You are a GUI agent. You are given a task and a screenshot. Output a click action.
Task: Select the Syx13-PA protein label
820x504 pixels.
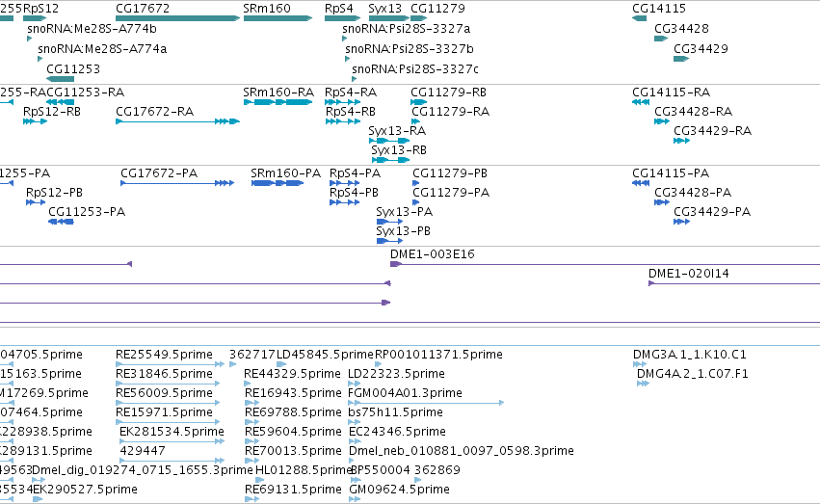click(405, 212)
